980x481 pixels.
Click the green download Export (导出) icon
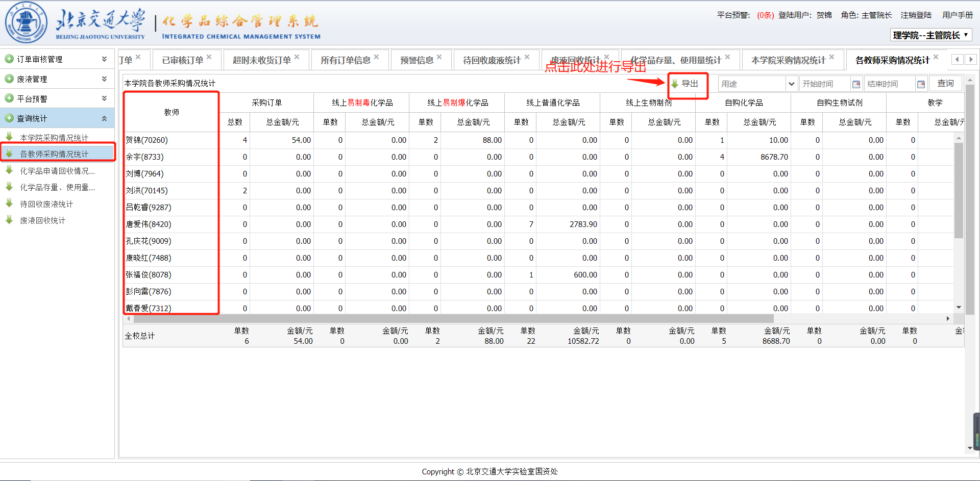click(675, 84)
